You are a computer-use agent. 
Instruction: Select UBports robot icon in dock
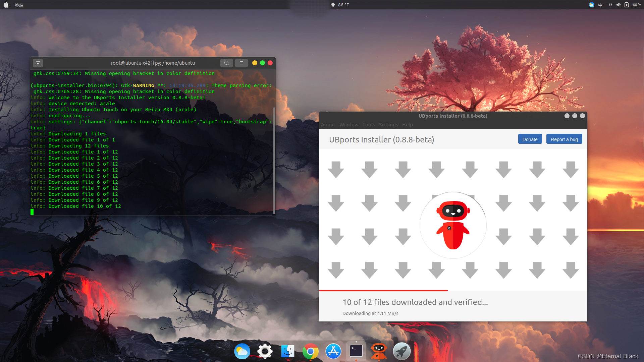point(379,351)
